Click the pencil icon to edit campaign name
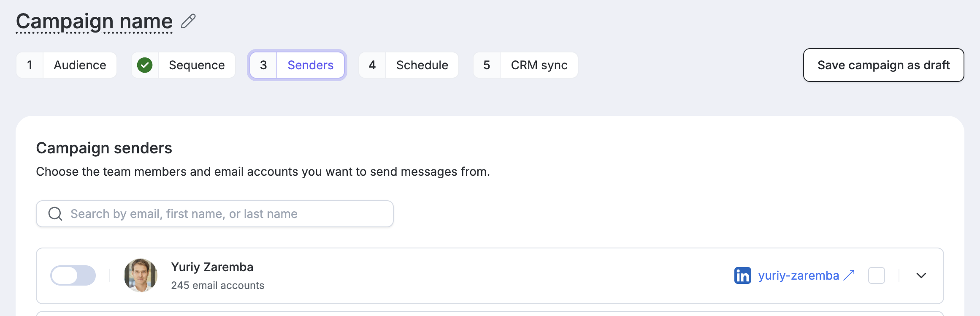 coord(188,21)
